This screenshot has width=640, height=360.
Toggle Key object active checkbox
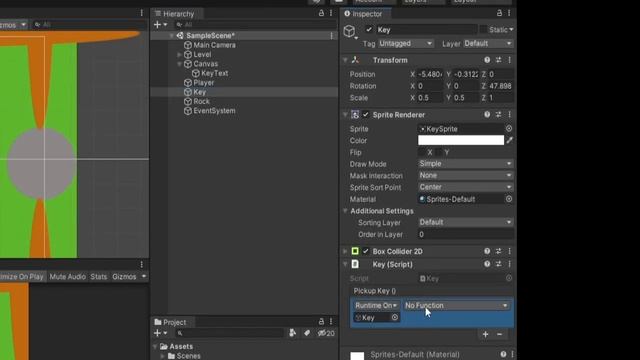[x=369, y=29]
